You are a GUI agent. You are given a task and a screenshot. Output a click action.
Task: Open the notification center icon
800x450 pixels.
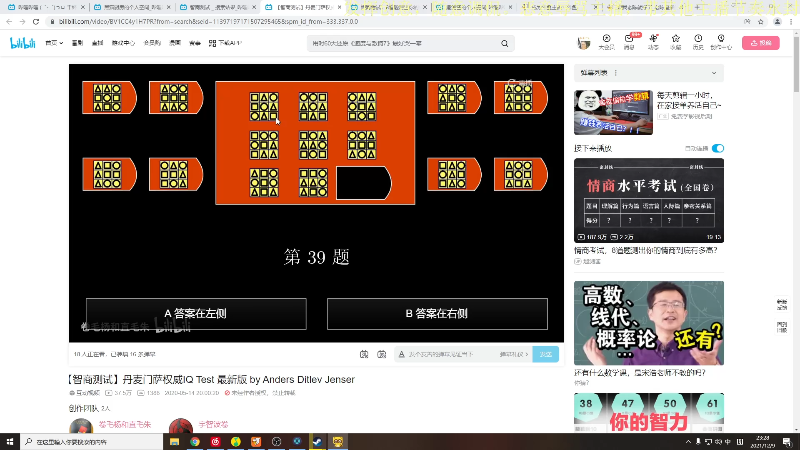(787, 442)
